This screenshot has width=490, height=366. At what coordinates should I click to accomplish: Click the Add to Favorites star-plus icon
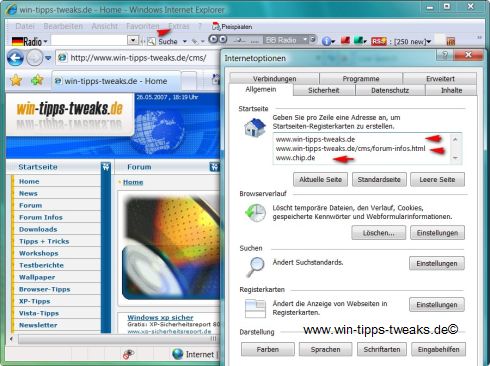[x=37, y=80]
